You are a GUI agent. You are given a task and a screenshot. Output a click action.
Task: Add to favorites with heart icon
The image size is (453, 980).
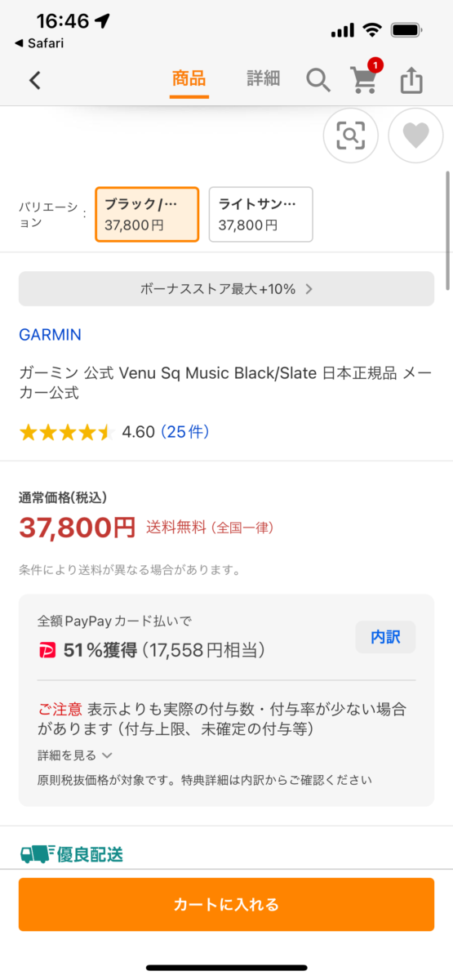[415, 135]
